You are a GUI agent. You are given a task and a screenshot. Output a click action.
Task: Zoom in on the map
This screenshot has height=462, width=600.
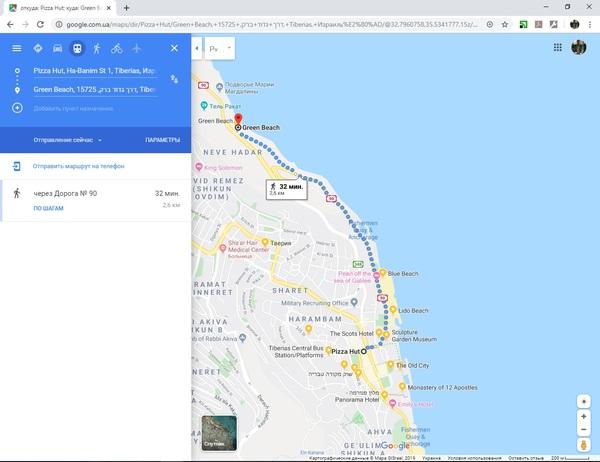584,416
